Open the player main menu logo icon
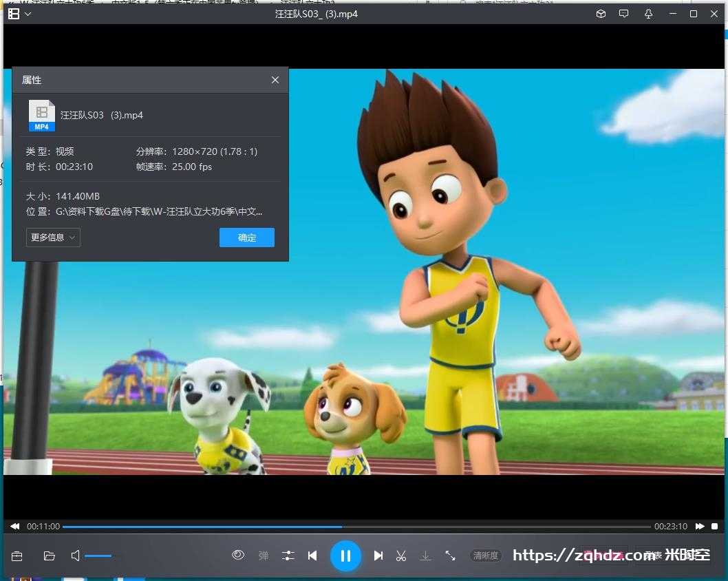 [14, 14]
